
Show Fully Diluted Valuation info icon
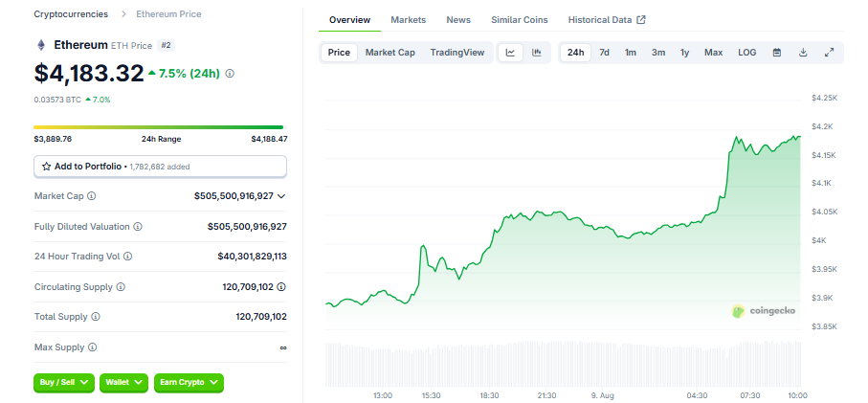click(138, 227)
